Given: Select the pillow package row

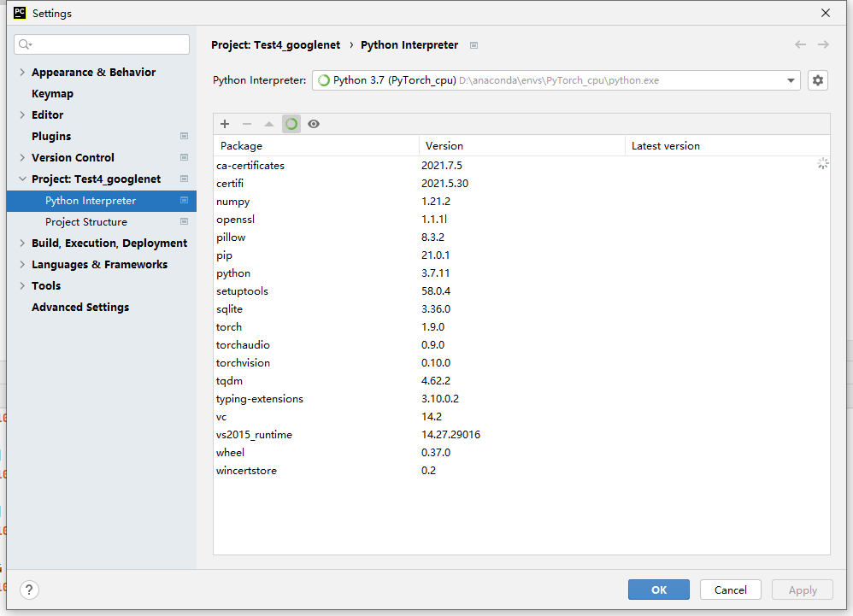Looking at the screenshot, I should [521, 237].
